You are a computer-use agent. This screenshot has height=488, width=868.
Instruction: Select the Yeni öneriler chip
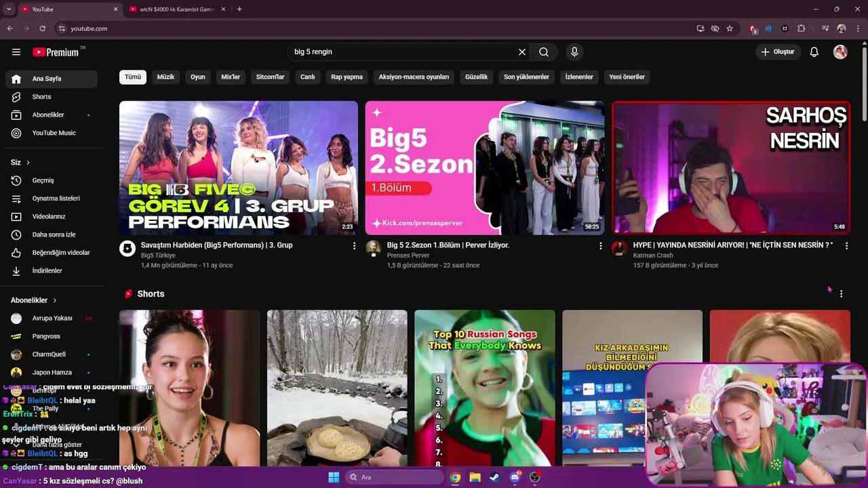click(x=627, y=77)
